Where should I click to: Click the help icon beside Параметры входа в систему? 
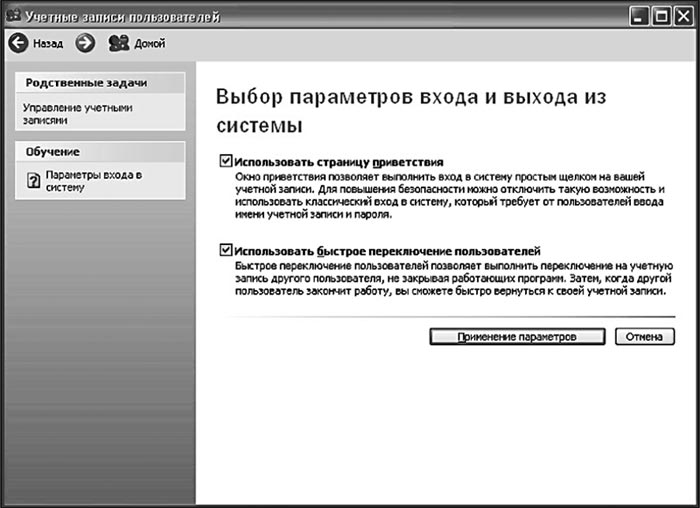33,181
